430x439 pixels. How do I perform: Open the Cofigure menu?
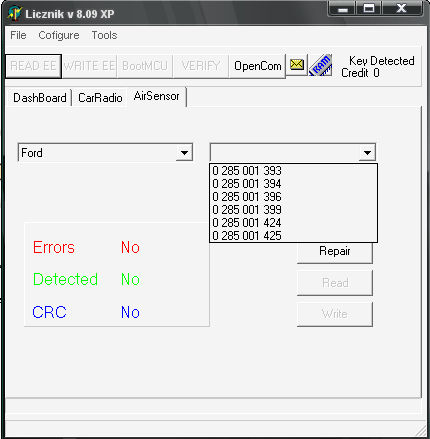59,35
